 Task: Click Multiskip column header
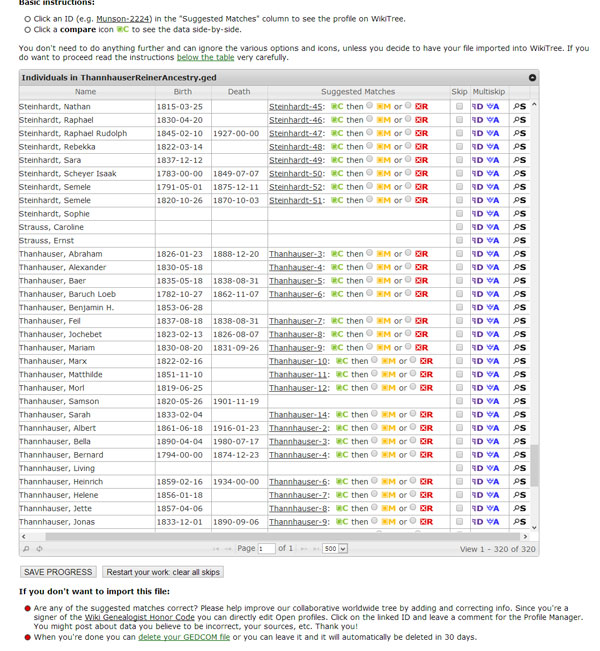point(489,92)
